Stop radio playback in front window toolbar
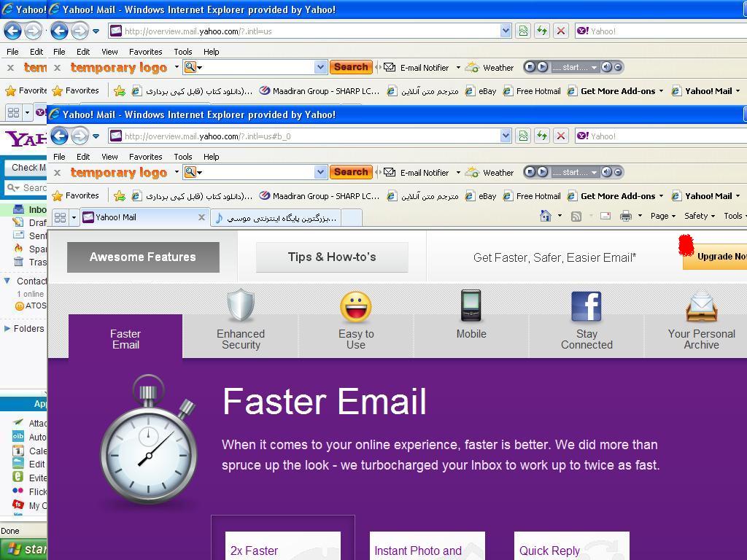 [530, 172]
